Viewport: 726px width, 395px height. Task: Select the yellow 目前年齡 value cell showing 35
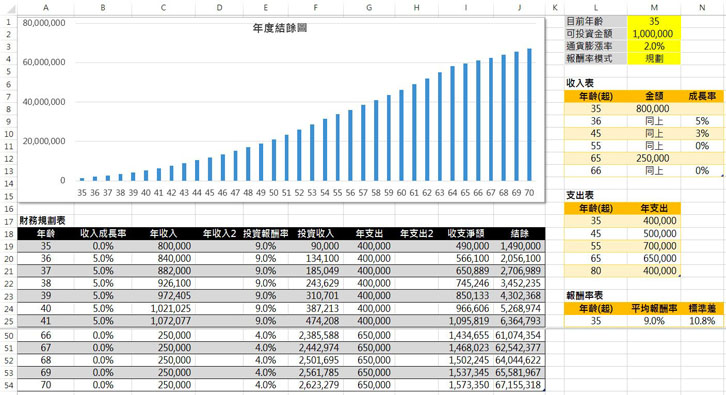point(654,21)
